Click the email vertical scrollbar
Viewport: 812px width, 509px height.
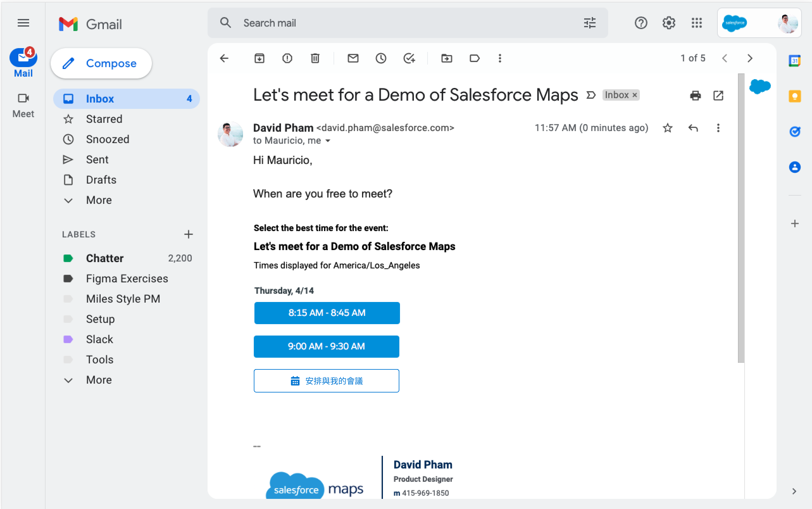pyautogui.click(x=741, y=218)
